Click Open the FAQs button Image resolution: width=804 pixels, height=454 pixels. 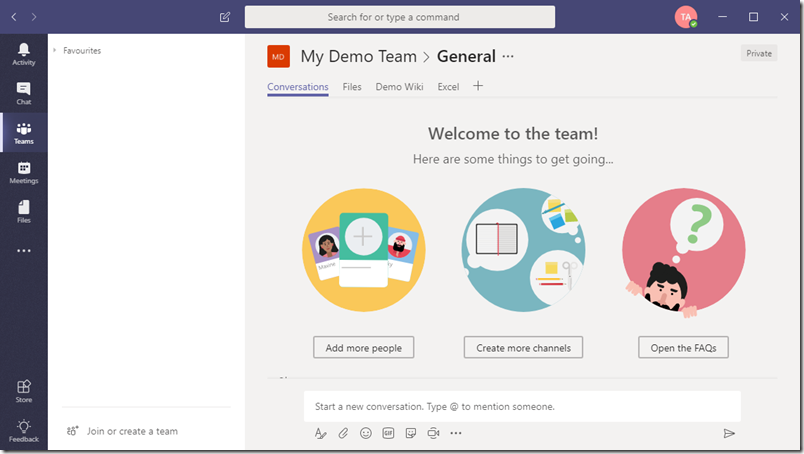tap(684, 348)
